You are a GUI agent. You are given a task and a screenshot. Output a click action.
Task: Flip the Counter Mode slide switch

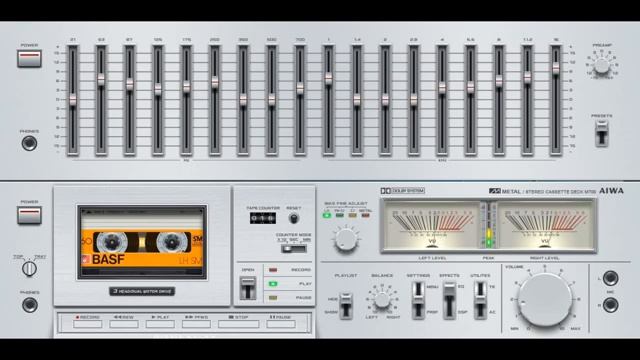293,248
